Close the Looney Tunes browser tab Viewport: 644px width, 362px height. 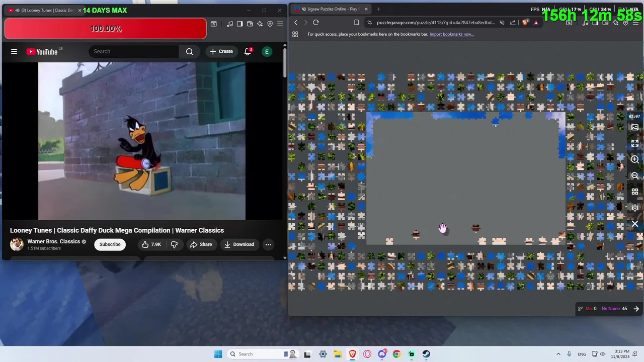[79, 10]
